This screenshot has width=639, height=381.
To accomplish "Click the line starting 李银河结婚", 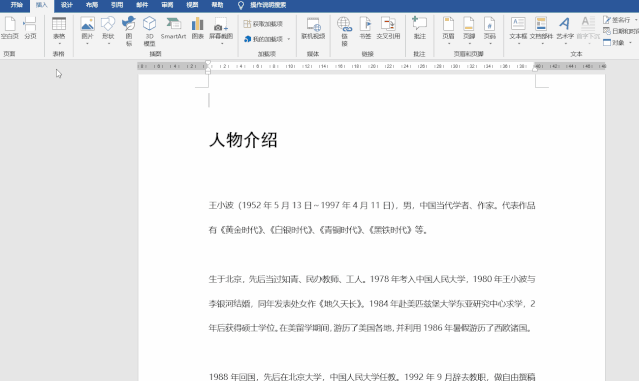I will pyautogui.click(x=372, y=304).
